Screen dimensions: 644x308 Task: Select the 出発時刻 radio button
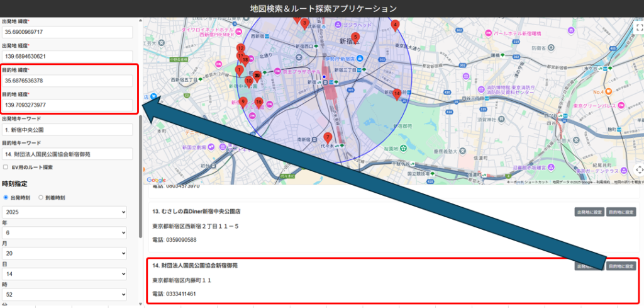[6, 197]
